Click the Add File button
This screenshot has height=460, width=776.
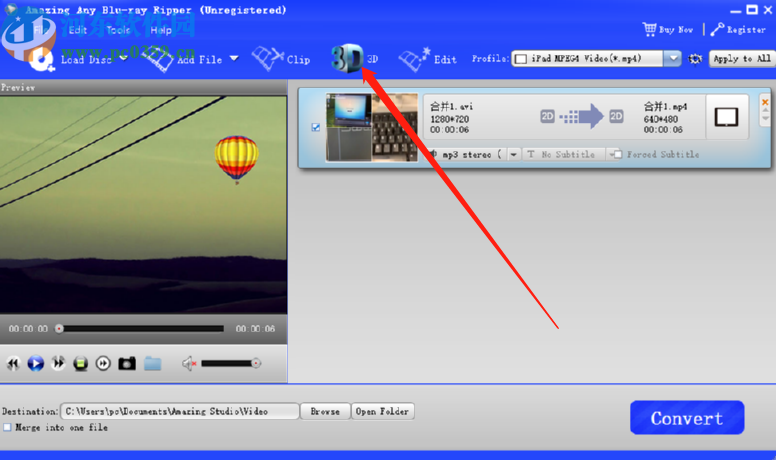pyautogui.click(x=186, y=59)
